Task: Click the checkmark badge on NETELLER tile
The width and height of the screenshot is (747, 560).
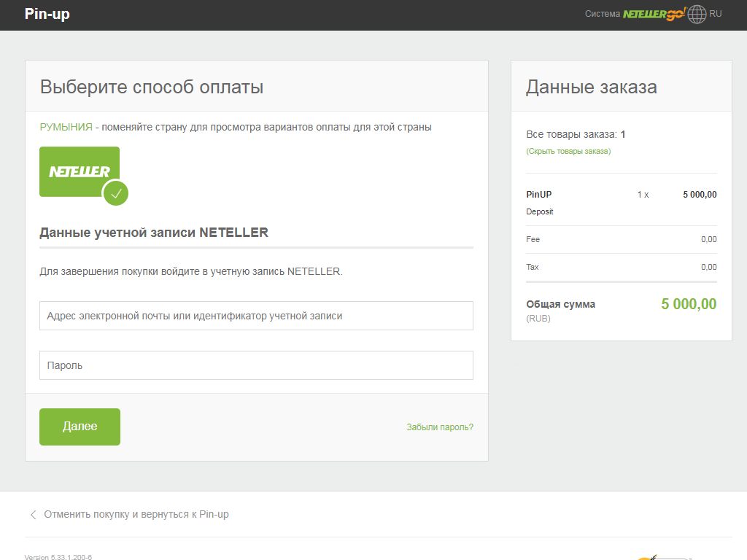Action: pos(115,194)
